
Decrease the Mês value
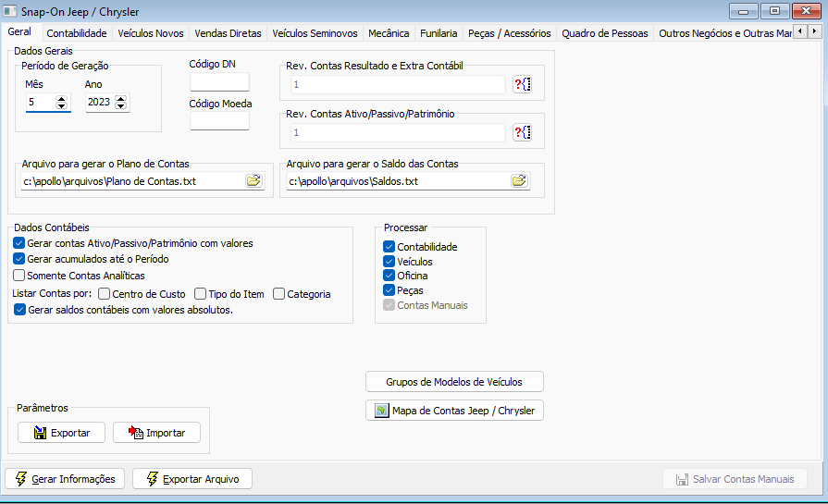tap(62, 105)
